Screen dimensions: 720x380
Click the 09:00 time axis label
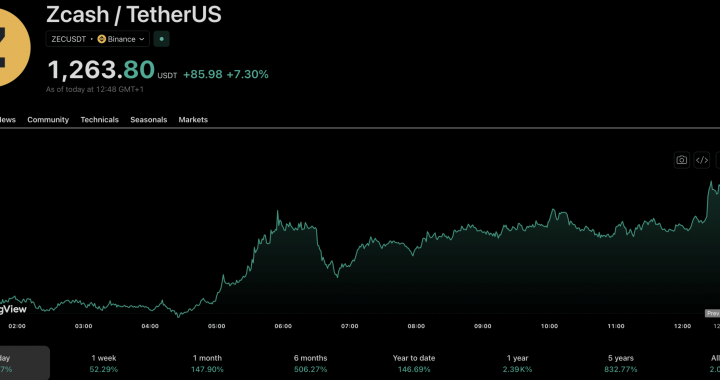[483, 326]
